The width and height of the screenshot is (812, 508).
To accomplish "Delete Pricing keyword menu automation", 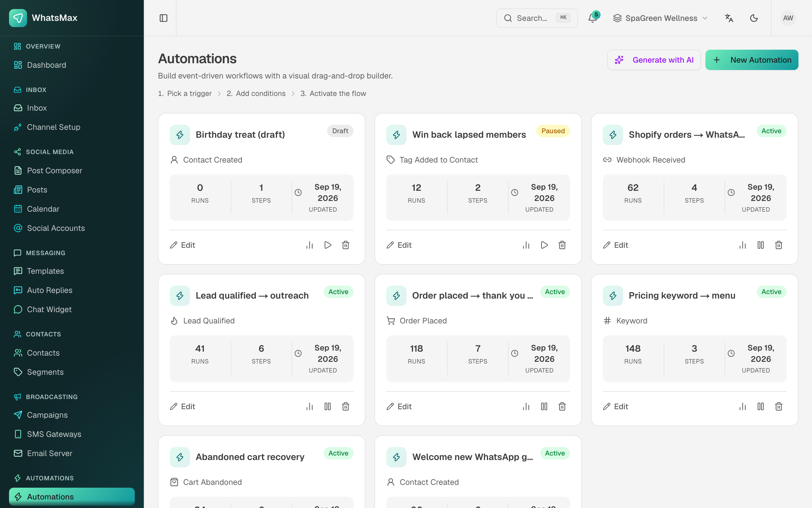I will click(778, 406).
